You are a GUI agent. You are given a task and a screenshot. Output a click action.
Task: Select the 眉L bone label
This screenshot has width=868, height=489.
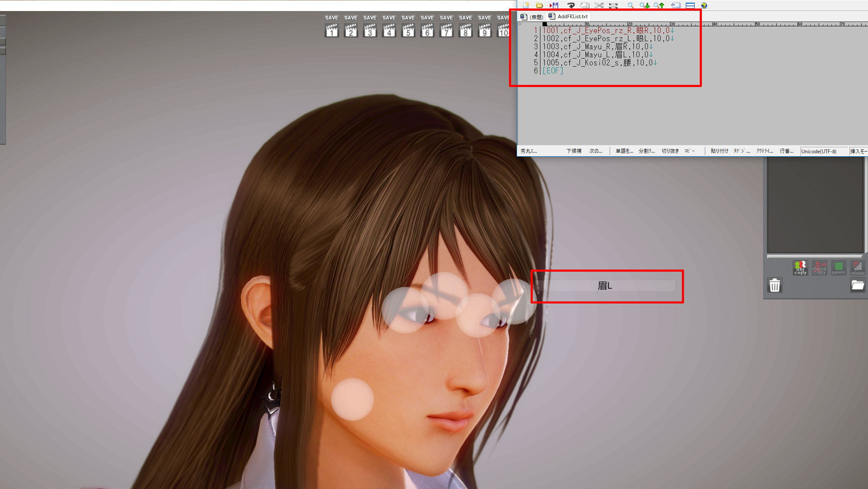(605, 286)
